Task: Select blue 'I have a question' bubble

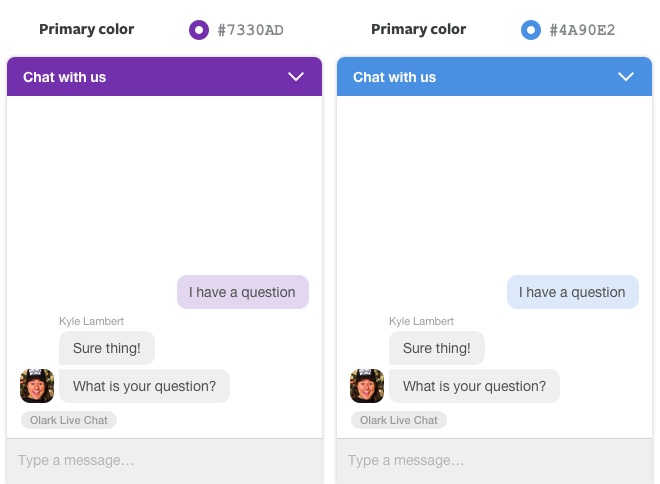Action: tap(572, 292)
